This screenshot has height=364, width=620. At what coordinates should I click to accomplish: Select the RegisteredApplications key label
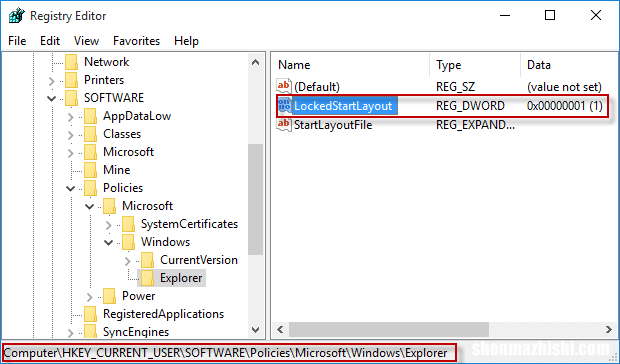163,314
